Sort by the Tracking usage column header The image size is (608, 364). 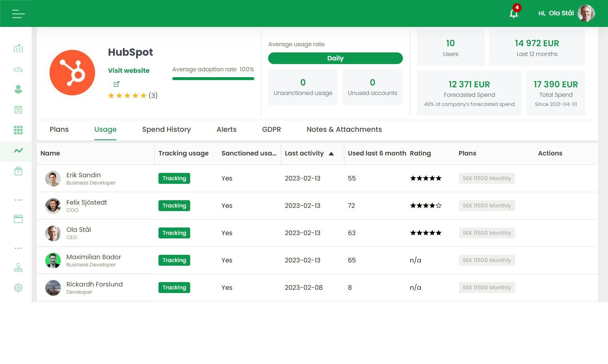pos(184,153)
